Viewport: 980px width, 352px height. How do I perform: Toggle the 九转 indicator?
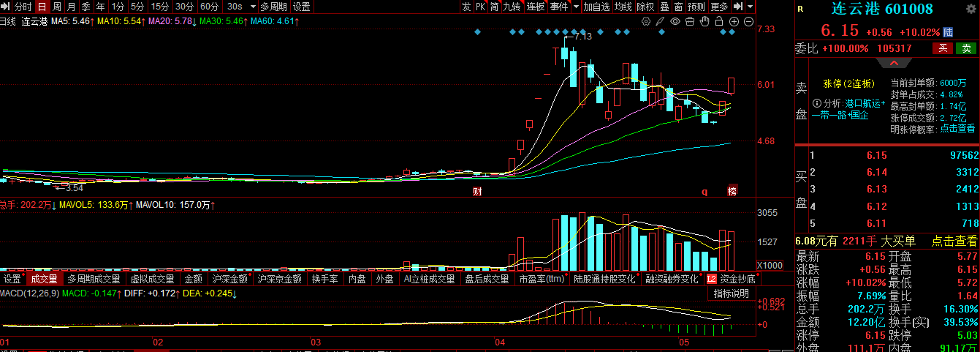point(513,7)
